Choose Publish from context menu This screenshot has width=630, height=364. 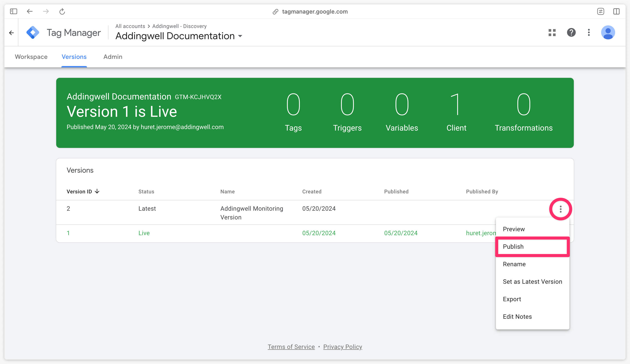click(532, 247)
